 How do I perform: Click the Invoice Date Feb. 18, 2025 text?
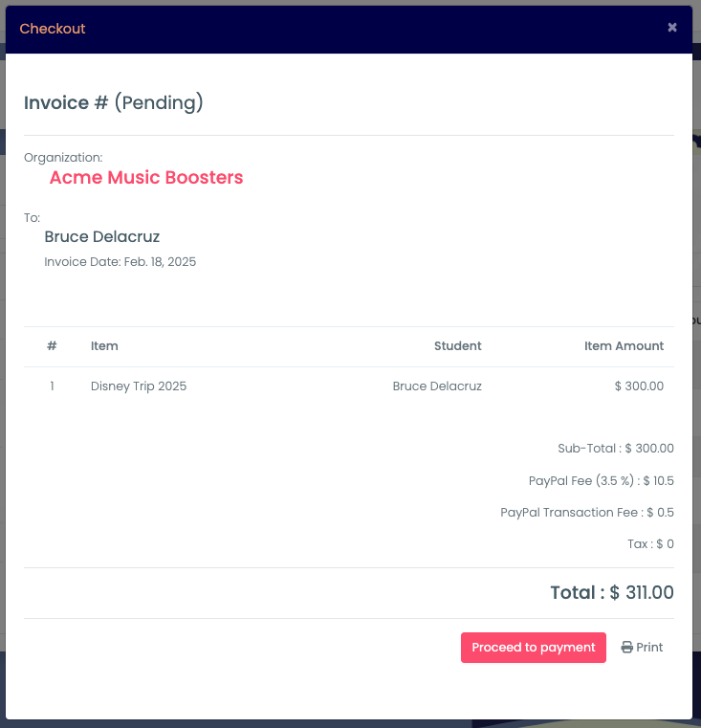[x=120, y=262]
